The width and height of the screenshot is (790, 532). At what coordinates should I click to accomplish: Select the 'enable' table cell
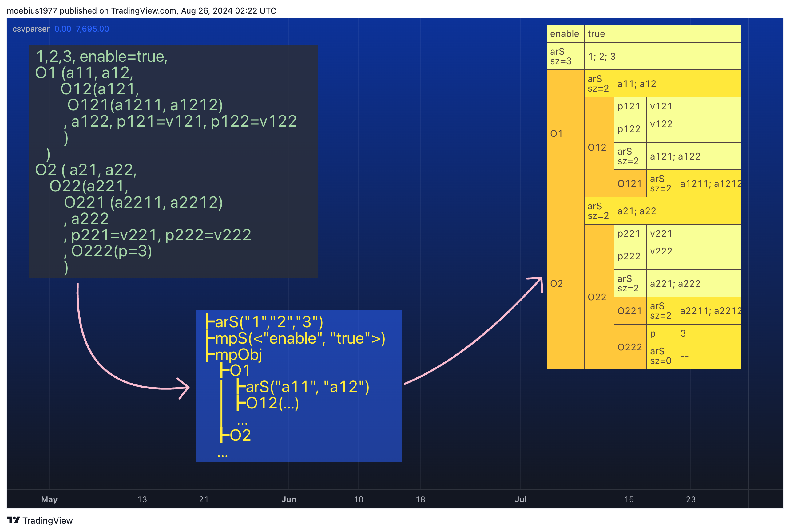[x=565, y=33]
